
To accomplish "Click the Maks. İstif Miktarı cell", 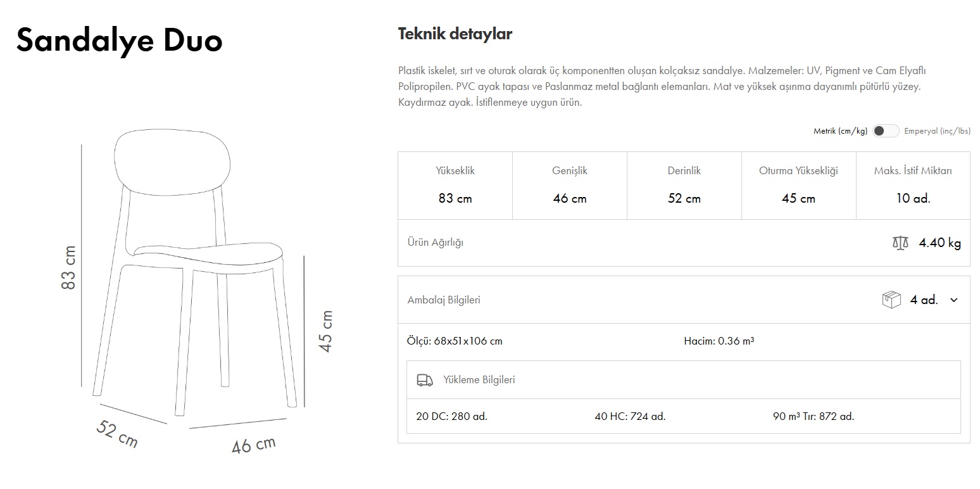I will tap(912, 185).
